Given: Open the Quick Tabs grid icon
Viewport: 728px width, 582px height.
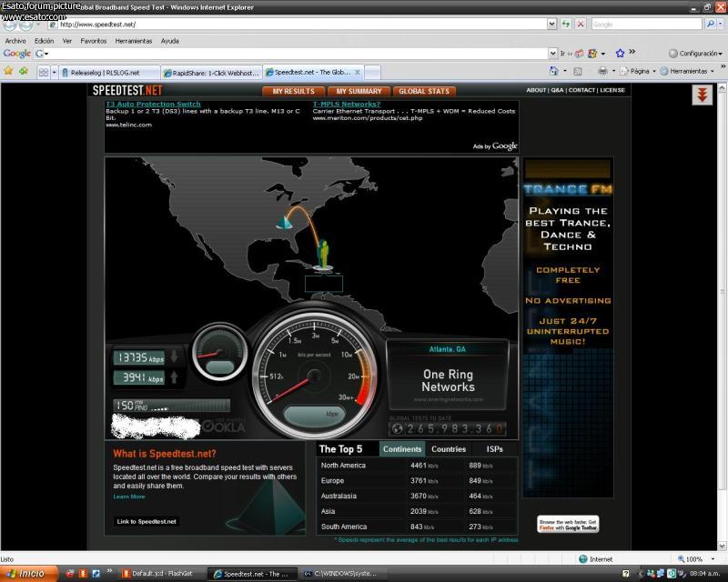Looking at the screenshot, I should (x=43, y=73).
